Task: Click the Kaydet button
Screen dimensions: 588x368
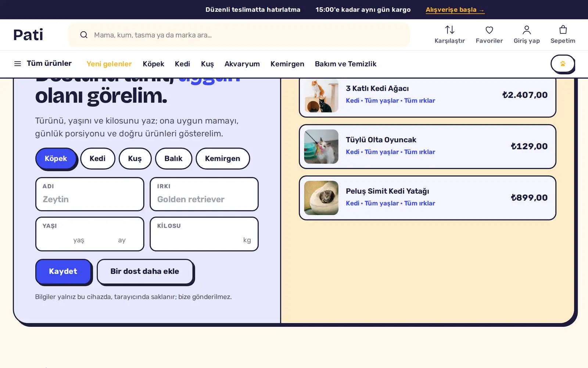Action: tap(63, 271)
